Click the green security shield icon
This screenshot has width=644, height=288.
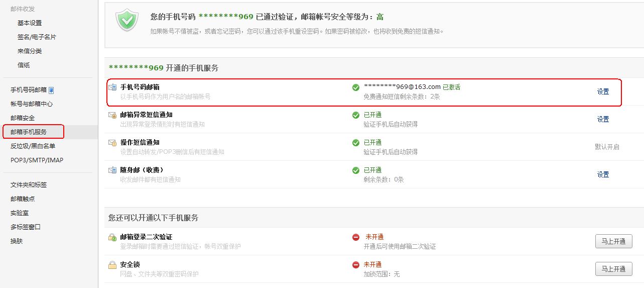[126, 20]
